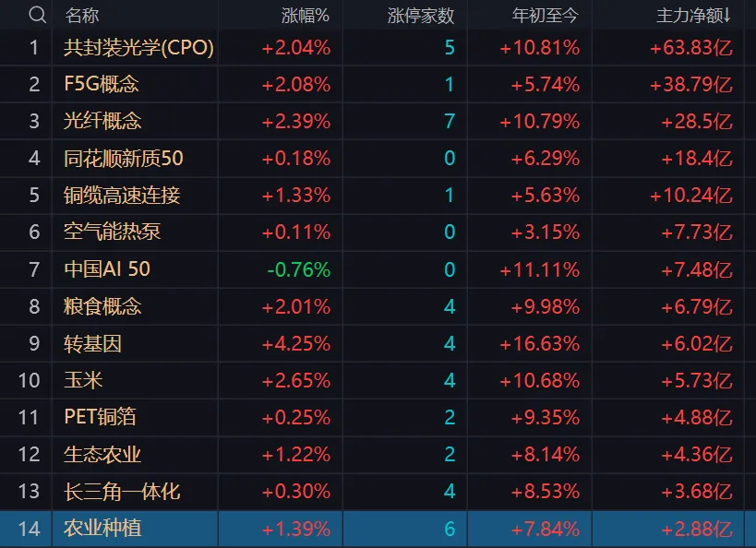Click the 名称 column header
The width and height of the screenshot is (756, 548).
point(82,16)
